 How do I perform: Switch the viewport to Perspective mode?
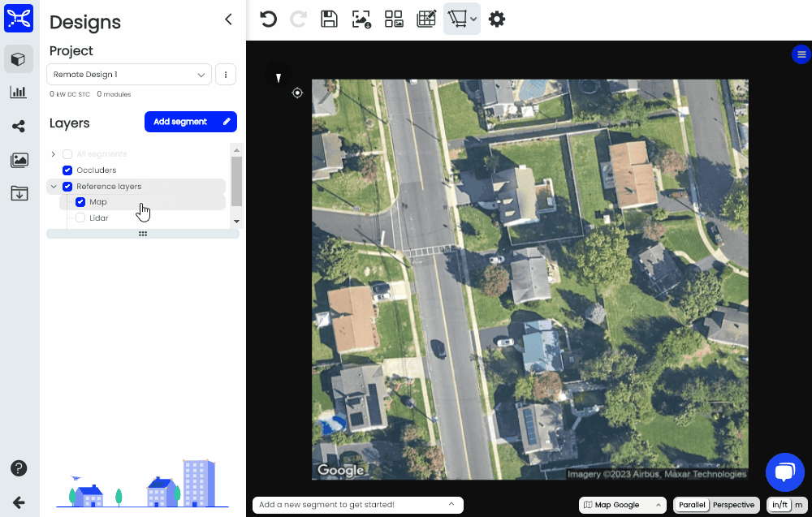[734, 504]
